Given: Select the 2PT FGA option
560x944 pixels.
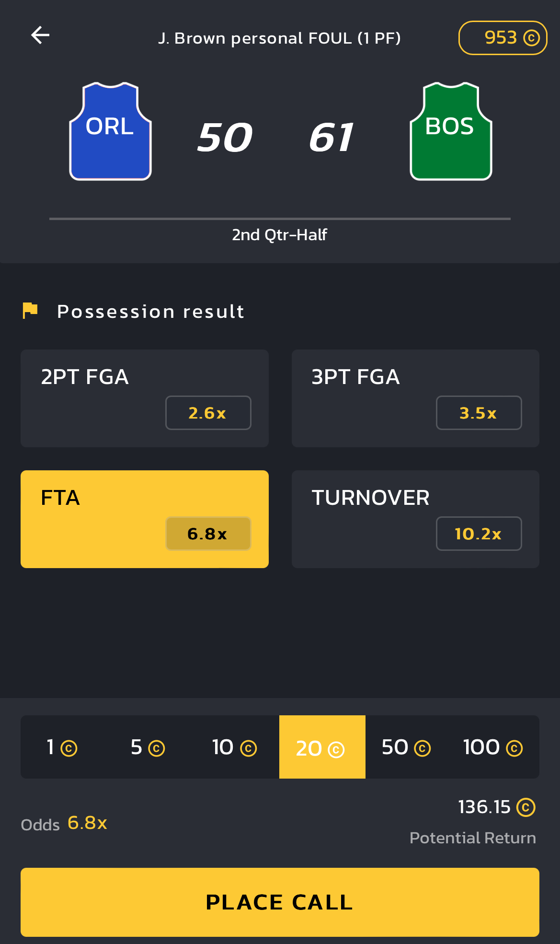Looking at the screenshot, I should click(144, 398).
